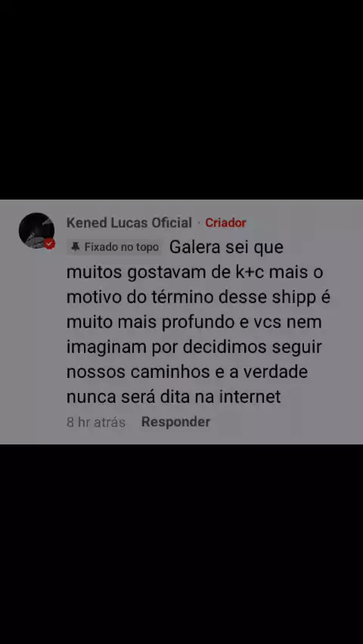Click the pin icon beside Fixado no topo
Image resolution: width=363 pixels, height=644 pixels.
[75, 247]
